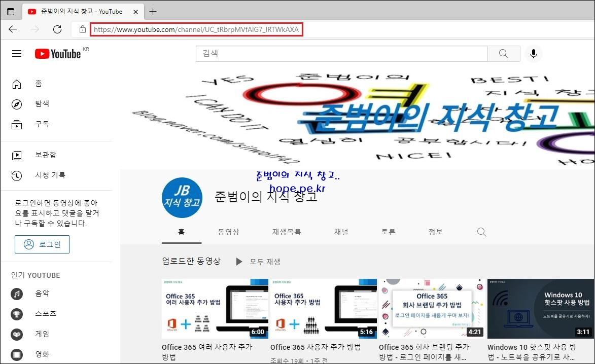Viewport: 595px width, 364px height.
Task: Open title link Office 365 여러 사용자 추가 방법
Action: click(x=207, y=352)
